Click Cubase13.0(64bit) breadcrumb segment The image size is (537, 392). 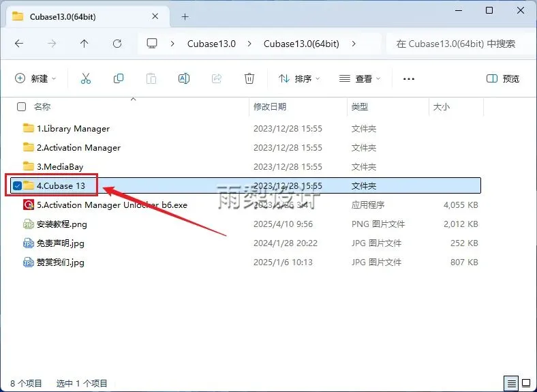(301, 44)
